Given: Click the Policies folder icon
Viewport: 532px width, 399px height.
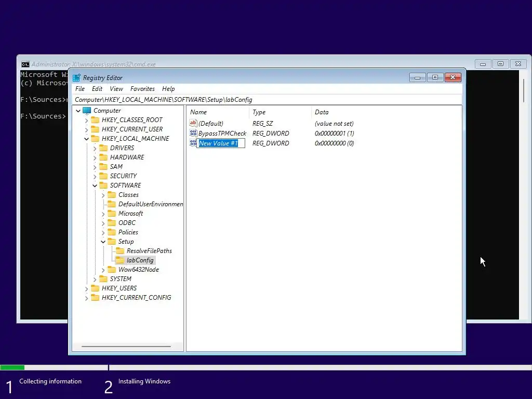Looking at the screenshot, I should tap(112, 232).
